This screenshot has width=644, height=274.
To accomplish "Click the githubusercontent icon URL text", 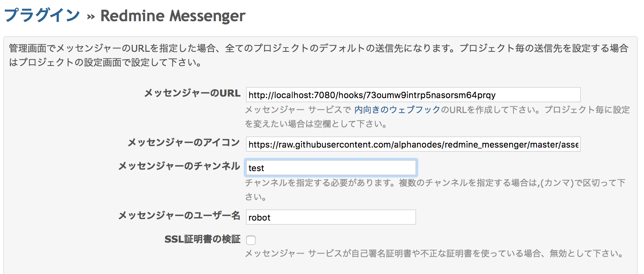I will click(413, 144).
